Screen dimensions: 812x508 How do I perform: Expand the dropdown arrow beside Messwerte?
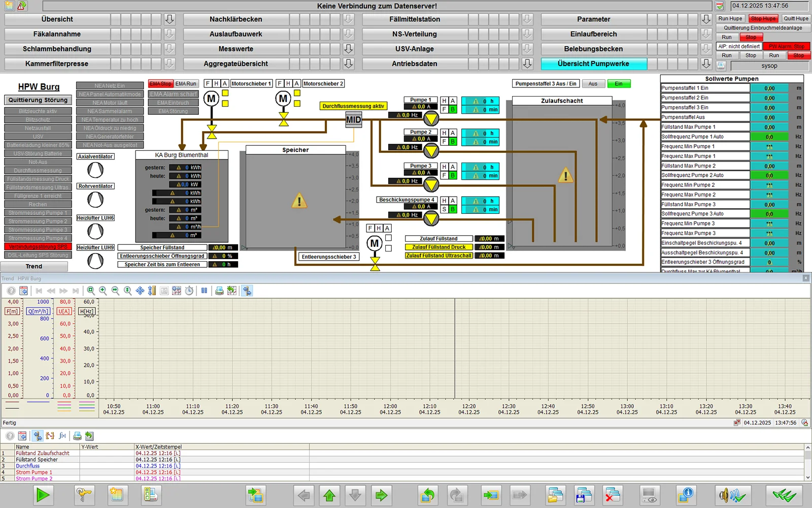[x=349, y=49]
